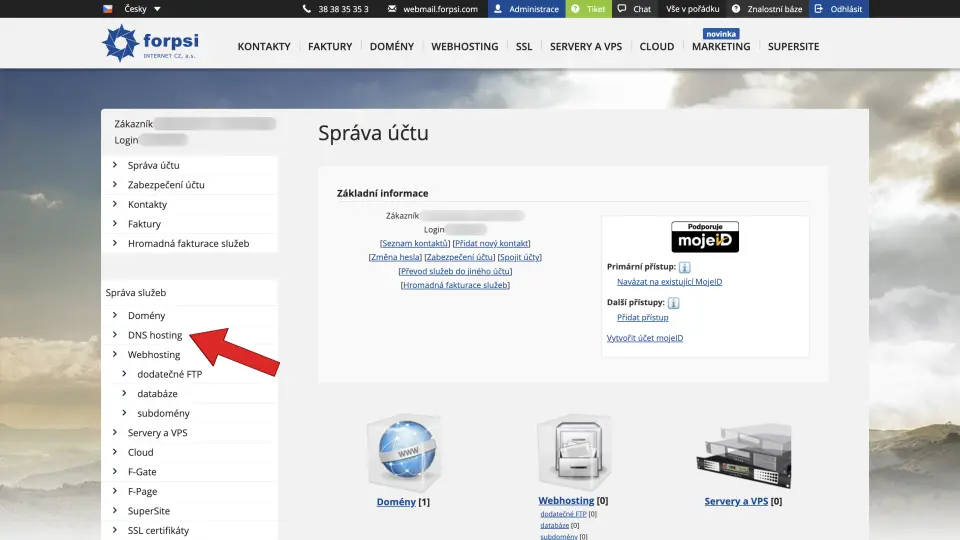The image size is (960, 540).
Task: Click info icon next to Další přístupy
Action: click(x=674, y=303)
